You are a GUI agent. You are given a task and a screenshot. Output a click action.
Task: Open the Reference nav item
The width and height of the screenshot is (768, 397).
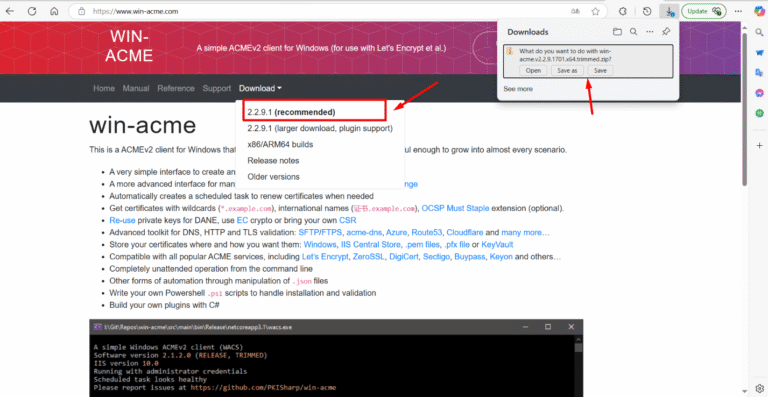coord(176,89)
